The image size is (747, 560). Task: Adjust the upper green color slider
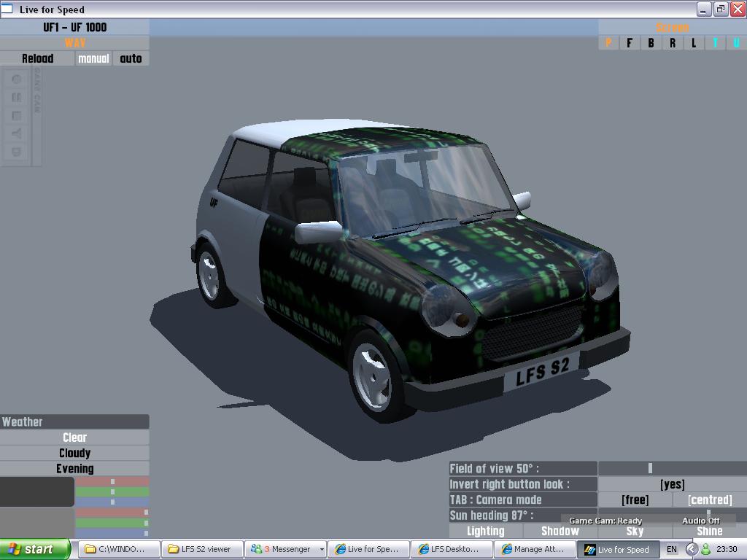click(x=112, y=492)
